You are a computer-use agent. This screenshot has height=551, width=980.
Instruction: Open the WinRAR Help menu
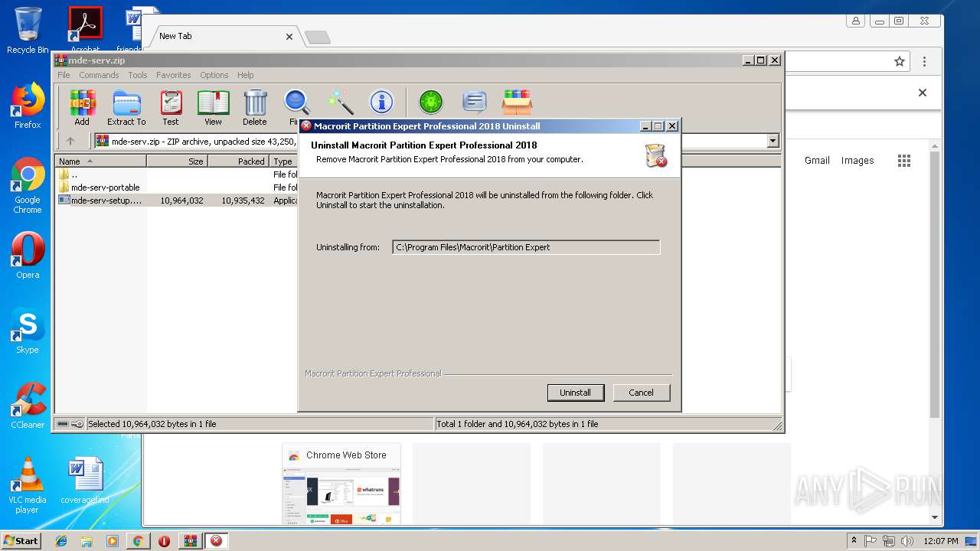click(x=245, y=75)
